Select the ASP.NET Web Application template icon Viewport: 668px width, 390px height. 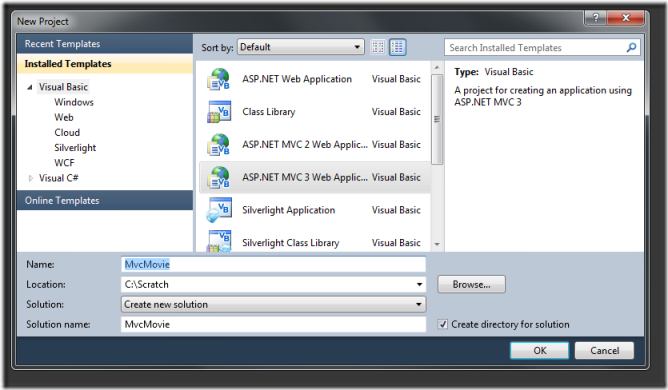[x=218, y=79]
